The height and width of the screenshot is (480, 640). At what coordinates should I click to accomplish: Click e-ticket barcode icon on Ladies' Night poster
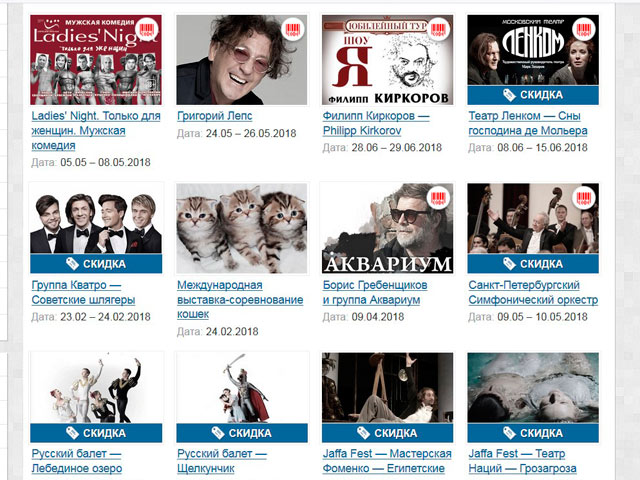point(147,29)
